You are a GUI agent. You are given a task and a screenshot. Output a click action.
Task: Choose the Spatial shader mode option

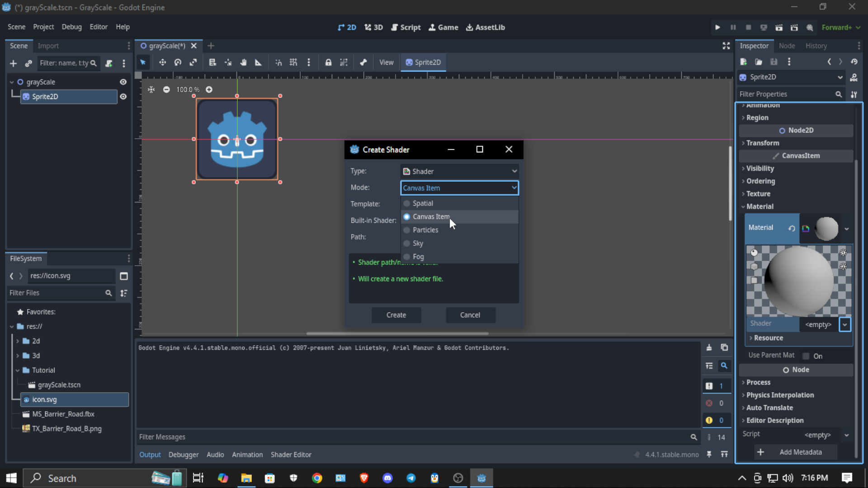click(423, 203)
